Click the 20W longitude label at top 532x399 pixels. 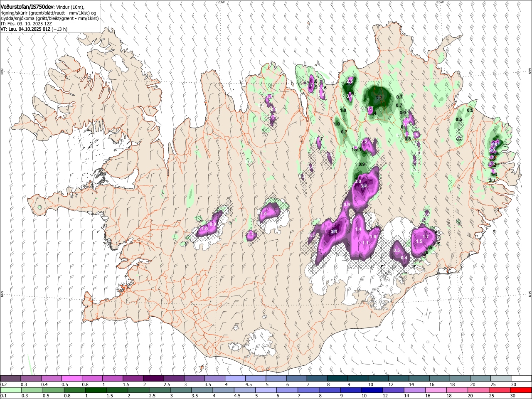pyautogui.click(x=221, y=2)
